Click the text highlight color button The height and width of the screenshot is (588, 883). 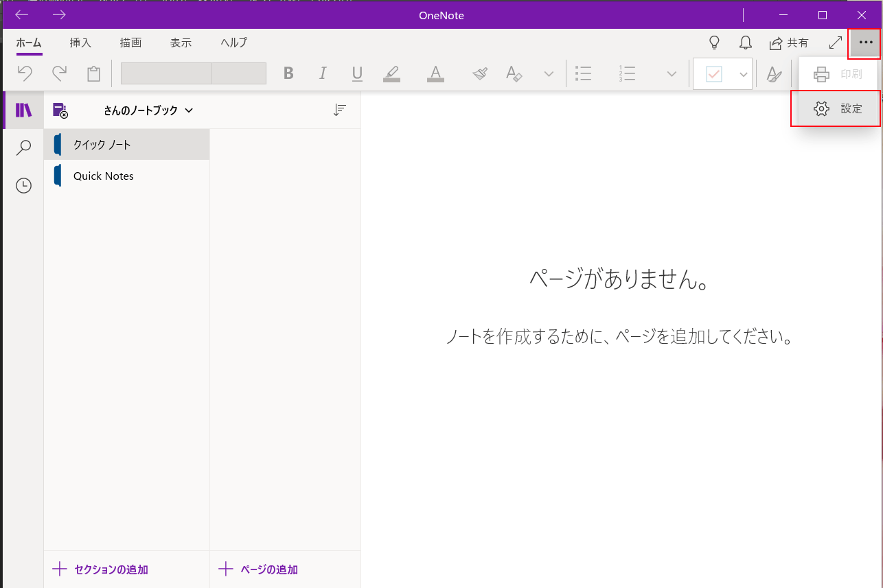391,73
